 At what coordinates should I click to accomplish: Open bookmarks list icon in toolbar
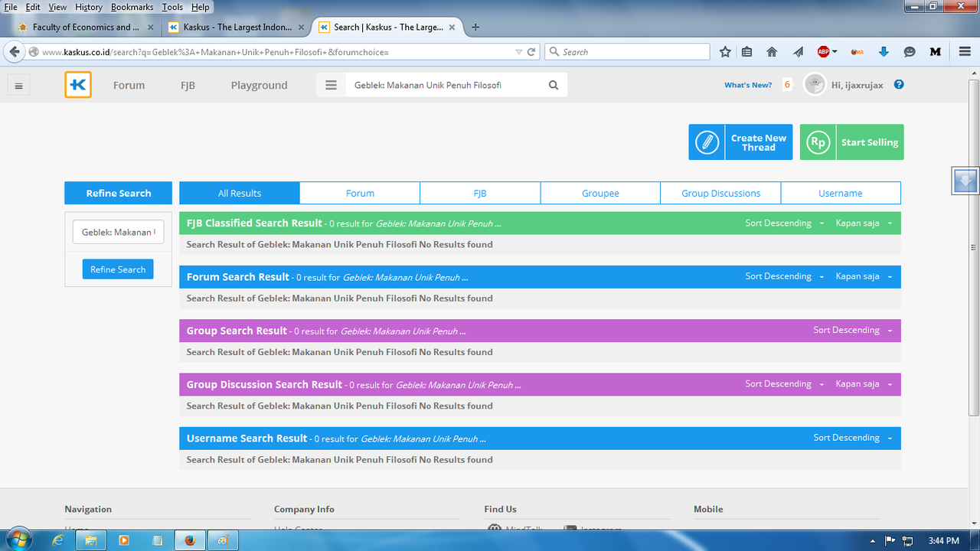pyautogui.click(x=747, y=51)
